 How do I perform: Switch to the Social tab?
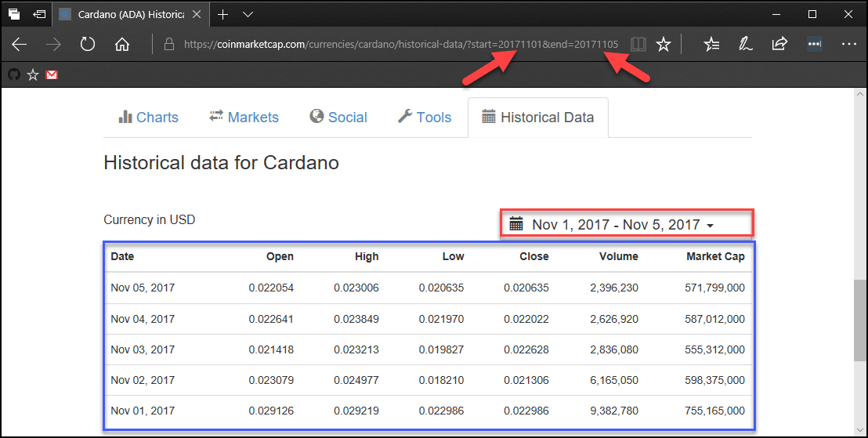coord(338,117)
